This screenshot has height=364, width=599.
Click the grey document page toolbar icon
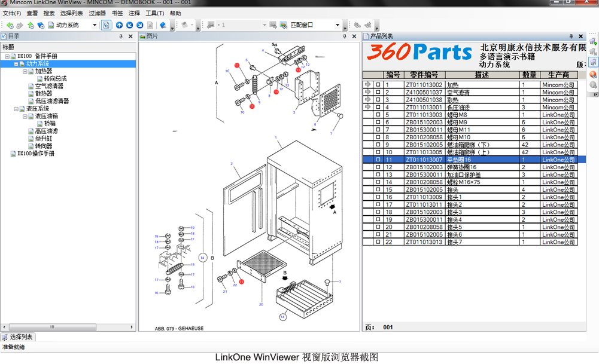tap(150, 25)
